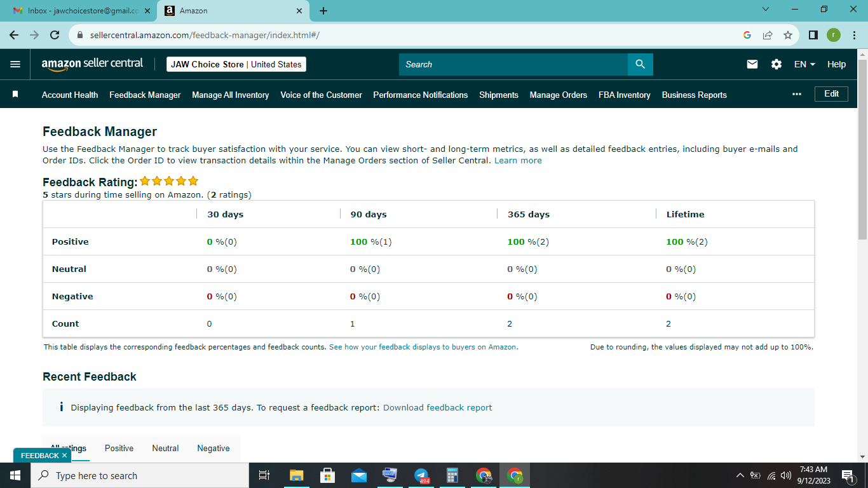Click the Amazon Seller Central logo
This screenshot has width=868, height=488.
click(92, 64)
